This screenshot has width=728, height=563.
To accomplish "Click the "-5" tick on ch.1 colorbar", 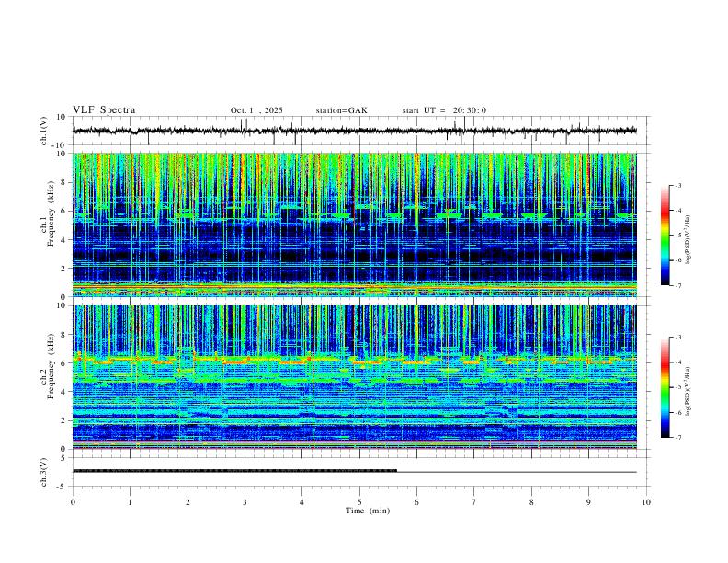I will 678,236.
